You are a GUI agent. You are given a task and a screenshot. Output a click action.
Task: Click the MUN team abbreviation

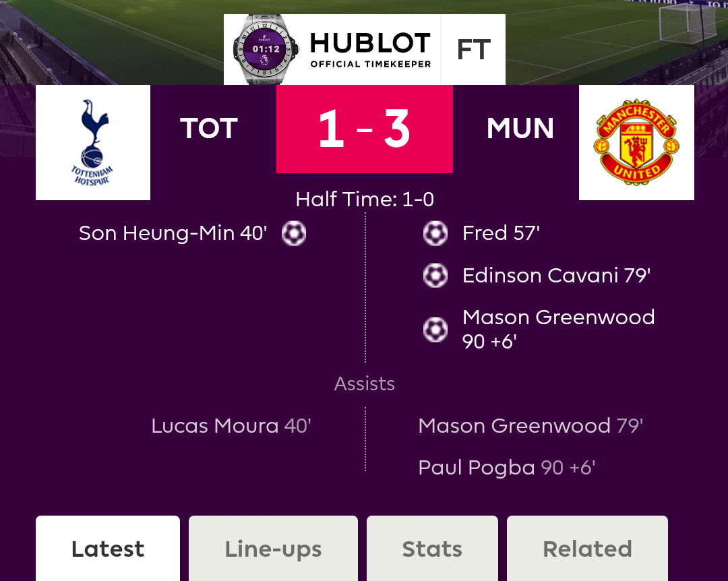click(520, 128)
